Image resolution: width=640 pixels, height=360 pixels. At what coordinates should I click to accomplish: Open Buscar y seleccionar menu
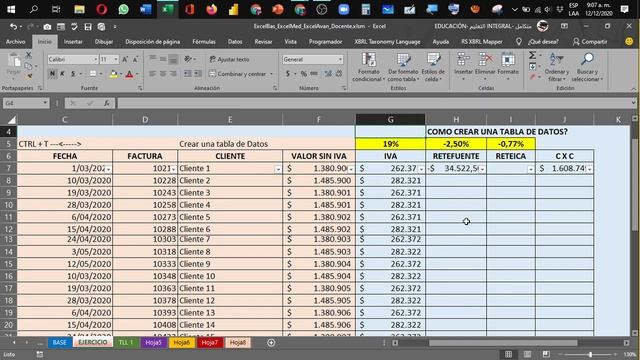tap(587, 67)
